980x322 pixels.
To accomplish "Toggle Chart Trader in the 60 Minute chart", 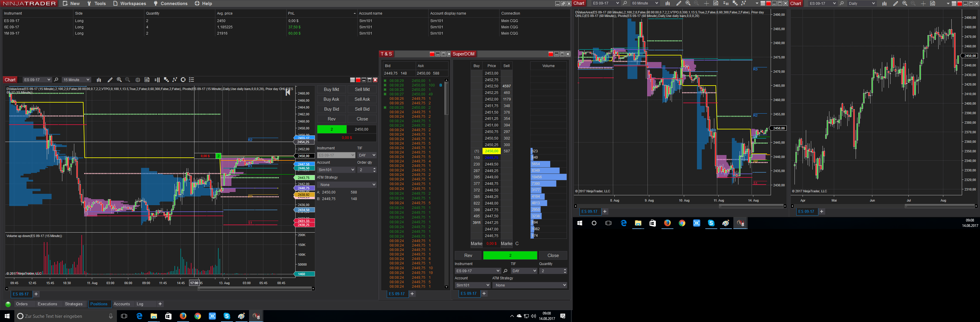I will pos(726,3).
